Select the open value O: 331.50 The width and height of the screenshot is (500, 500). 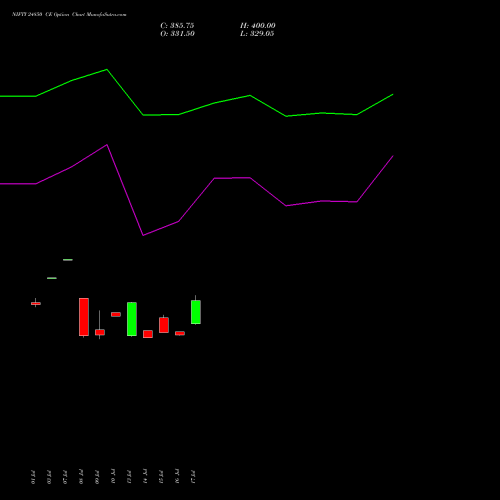click(177, 34)
